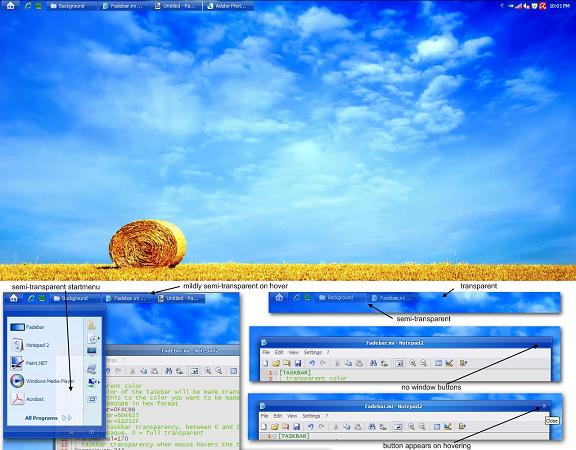
Task: Click the Close X button on the Notepad2 window with the Close tooltip
Action: (544, 406)
